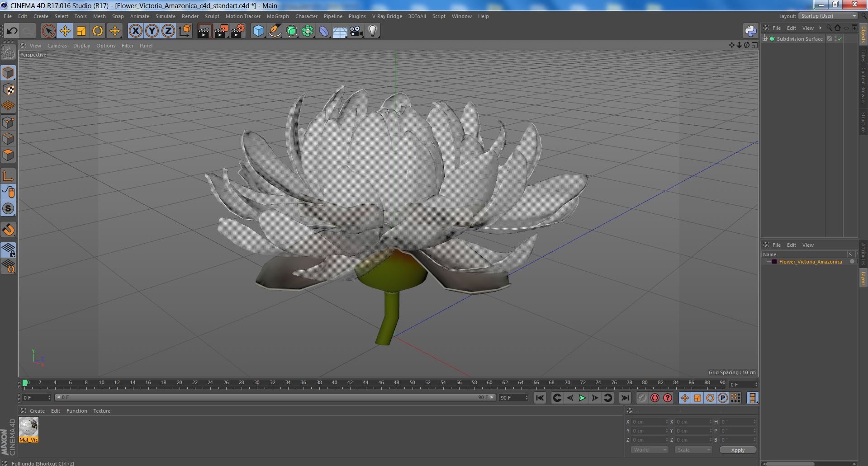Toggle Enable Axis icon
The image size is (868, 466).
pos(8,176)
